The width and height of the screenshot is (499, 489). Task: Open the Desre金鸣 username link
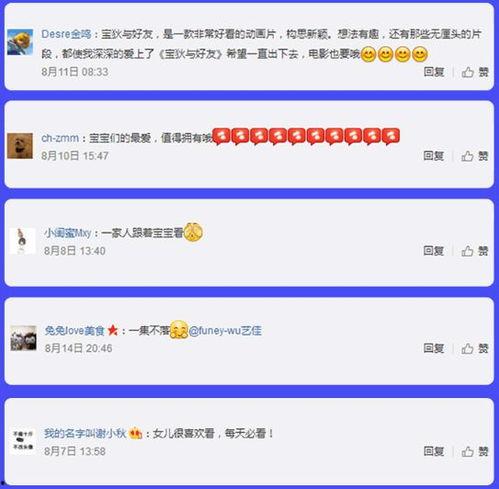click(66, 34)
